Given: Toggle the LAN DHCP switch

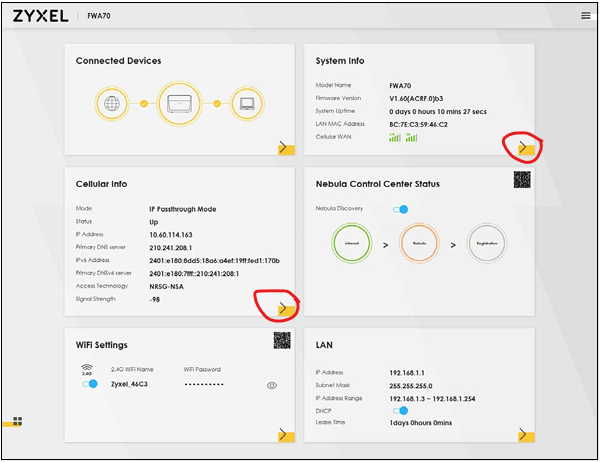Looking at the screenshot, I should tap(400, 411).
